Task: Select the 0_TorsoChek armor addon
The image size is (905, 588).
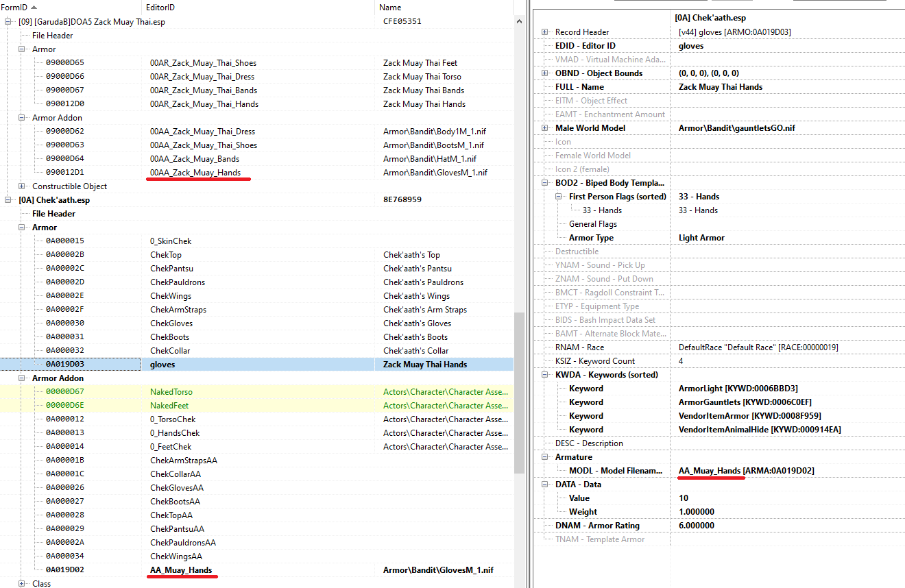Action: point(256,419)
